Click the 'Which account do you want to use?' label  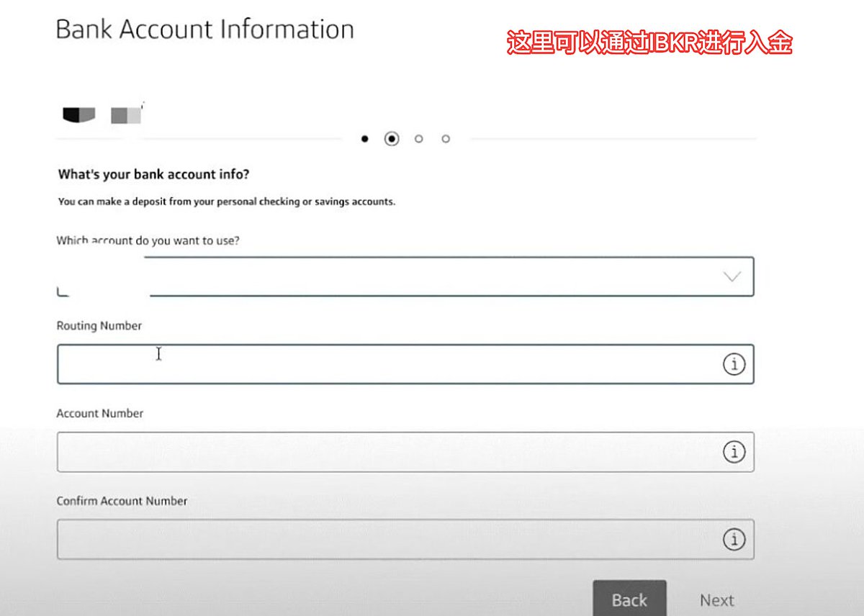click(148, 240)
